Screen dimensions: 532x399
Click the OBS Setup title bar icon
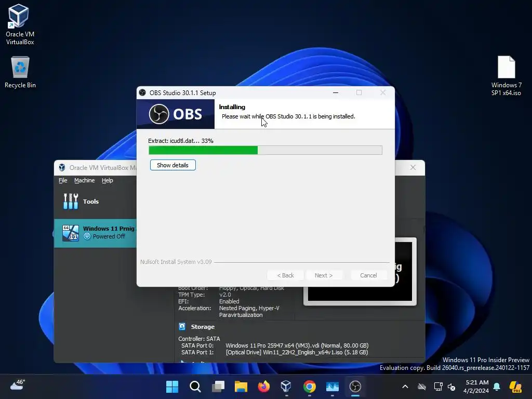tap(142, 92)
